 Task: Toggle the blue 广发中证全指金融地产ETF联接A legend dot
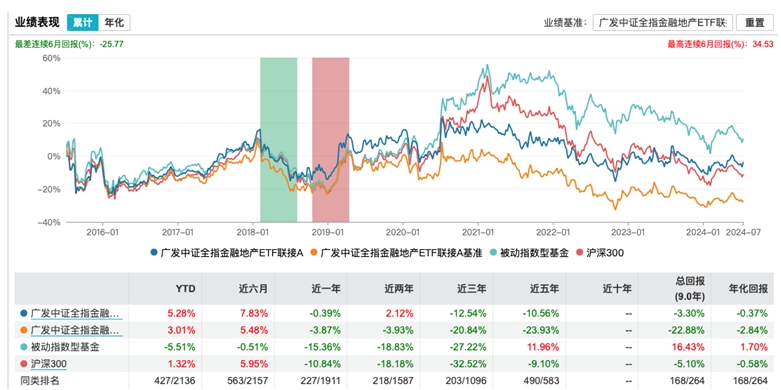154,253
